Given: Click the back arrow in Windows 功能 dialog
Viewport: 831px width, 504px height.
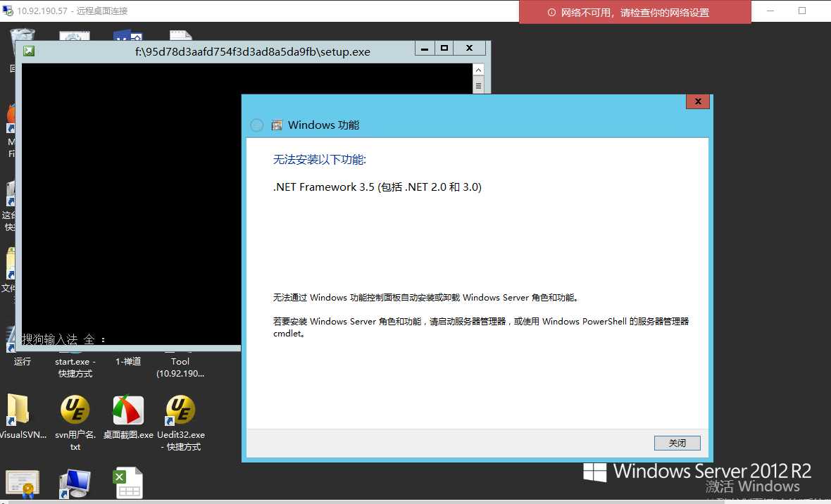Looking at the screenshot, I should click(x=256, y=125).
